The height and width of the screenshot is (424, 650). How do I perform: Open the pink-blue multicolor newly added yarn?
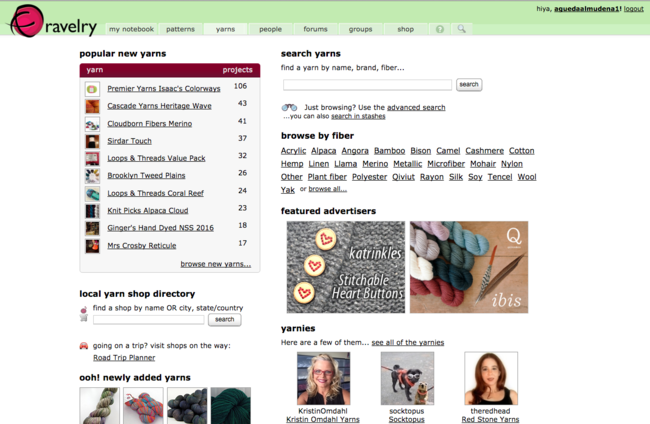(143, 406)
